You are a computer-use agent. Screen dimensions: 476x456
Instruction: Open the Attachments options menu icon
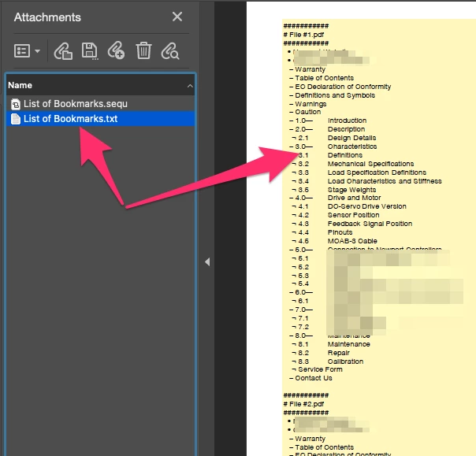pos(22,50)
